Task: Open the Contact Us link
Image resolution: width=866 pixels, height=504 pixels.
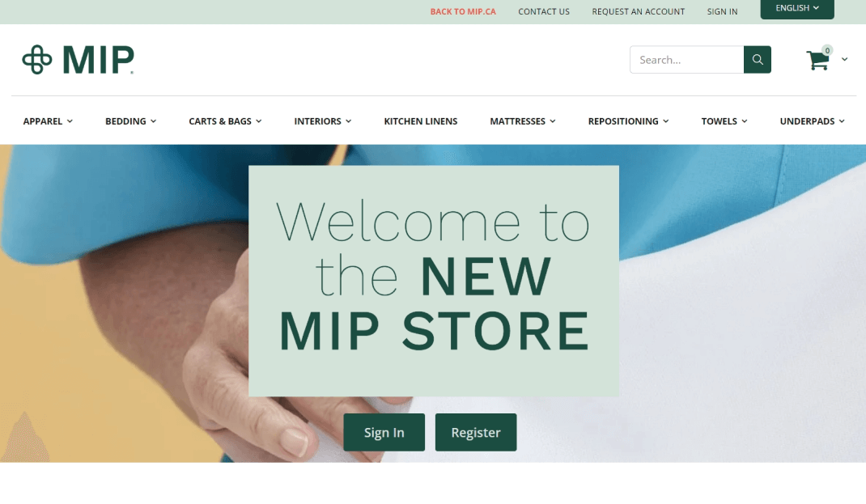Action: click(x=543, y=11)
